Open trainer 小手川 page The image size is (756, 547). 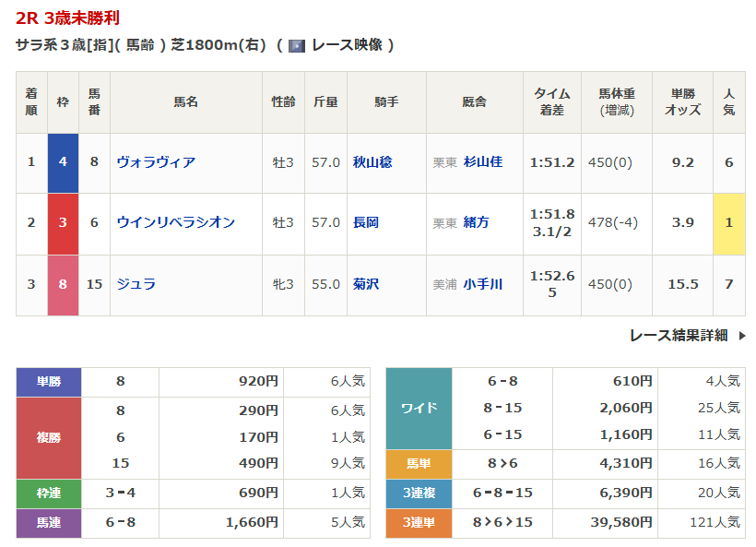pos(483,284)
